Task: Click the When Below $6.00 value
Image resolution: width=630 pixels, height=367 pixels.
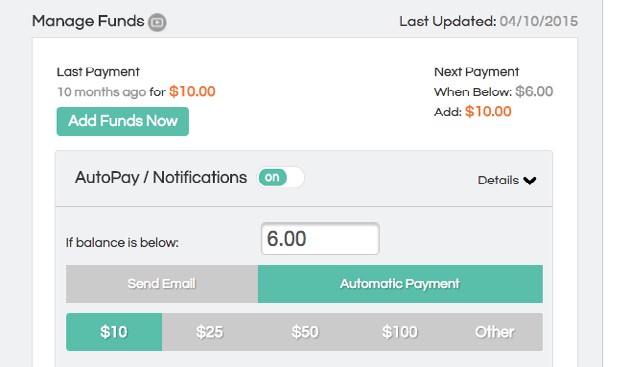Action: click(x=534, y=92)
